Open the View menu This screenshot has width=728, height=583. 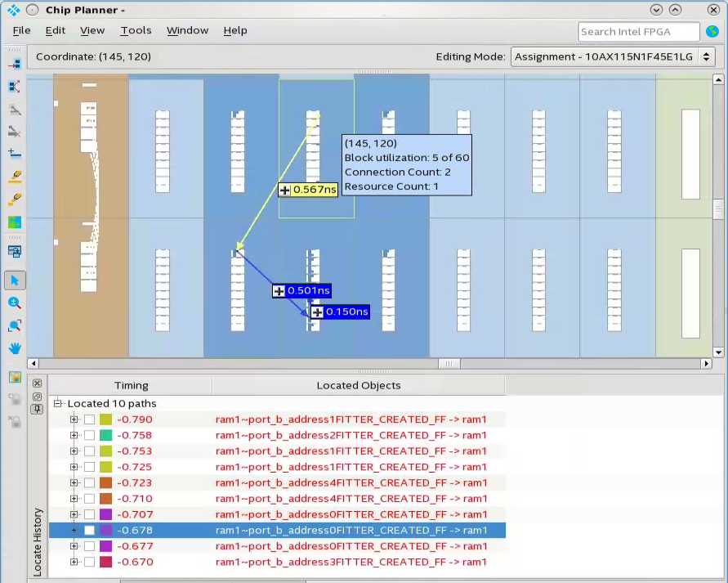[x=92, y=30]
